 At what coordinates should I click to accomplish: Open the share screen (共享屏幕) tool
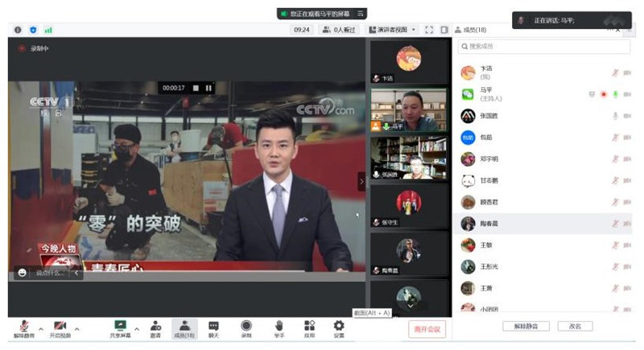[x=120, y=329]
